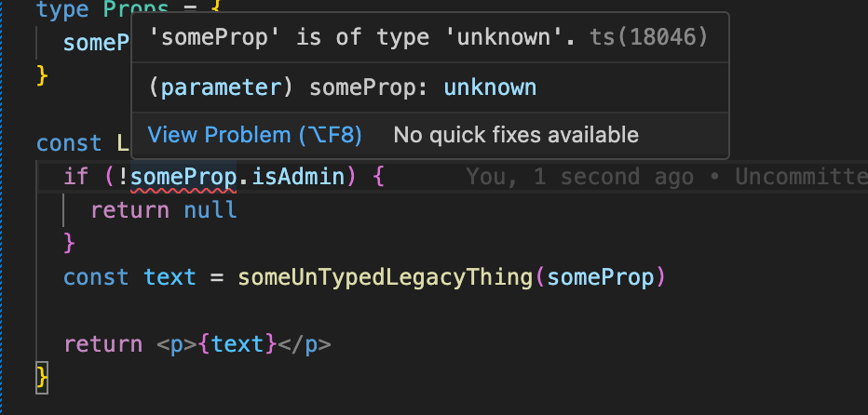
Task: Click the someProp argument inside someUnTypedLegacyThing
Action: pos(598,277)
